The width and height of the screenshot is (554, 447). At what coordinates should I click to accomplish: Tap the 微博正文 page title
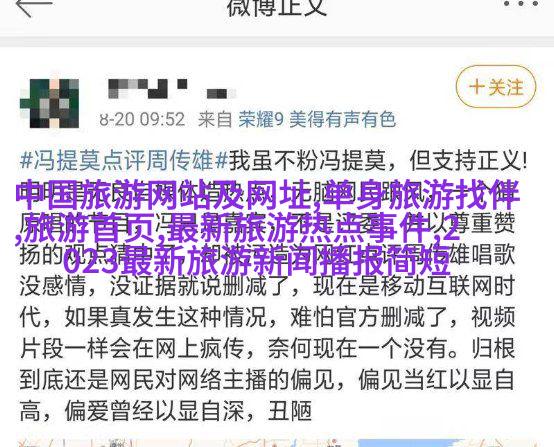[276, 8]
